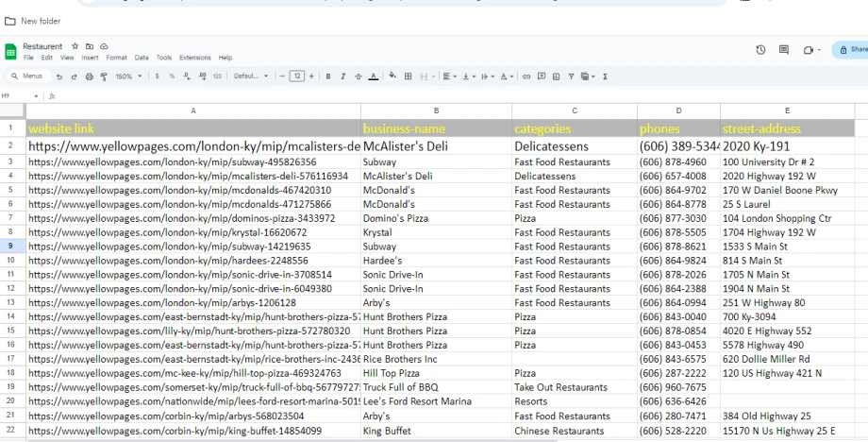The width and height of the screenshot is (868, 442).
Task: Open version history clock icon
Action: point(760,49)
